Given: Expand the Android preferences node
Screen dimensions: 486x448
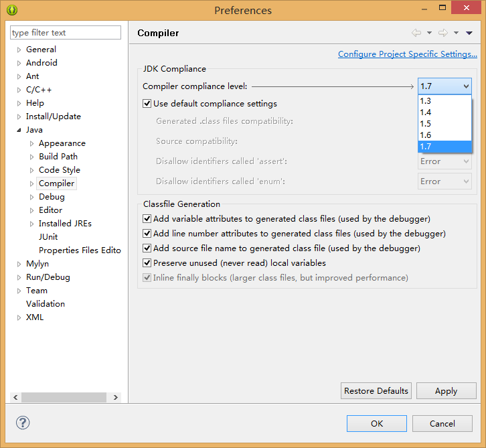Looking at the screenshot, I should point(19,63).
